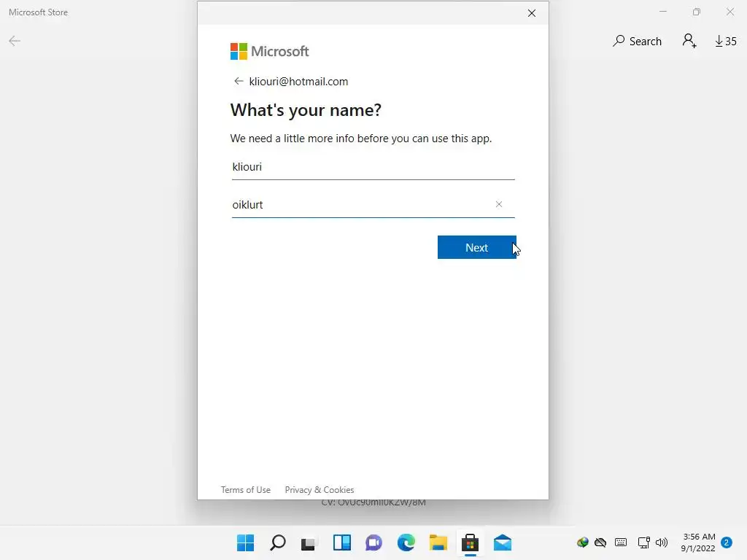Open OneDrive cloud tray icon

[x=600, y=542]
